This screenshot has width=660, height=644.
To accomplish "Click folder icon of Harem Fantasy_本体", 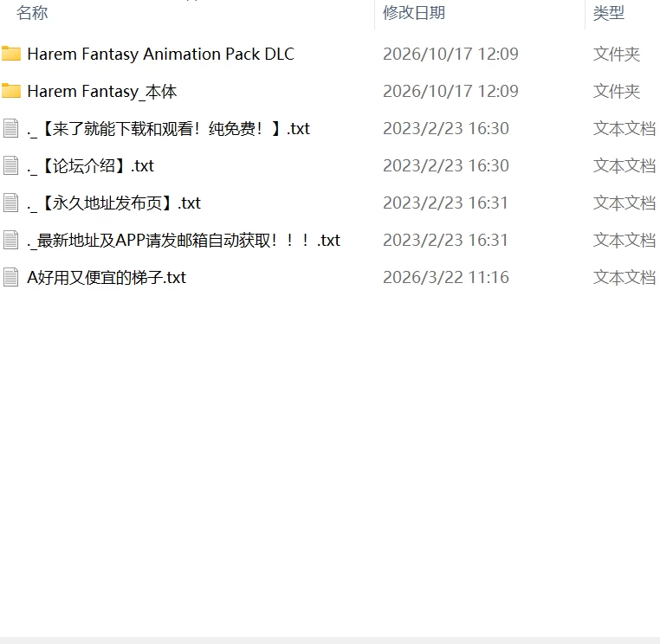I will (x=11, y=91).
